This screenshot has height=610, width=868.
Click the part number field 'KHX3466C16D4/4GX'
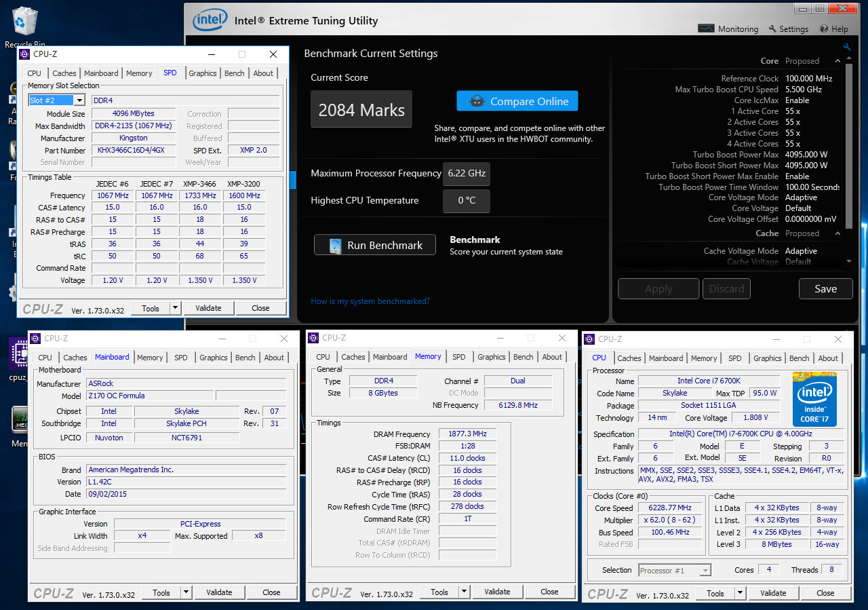133,151
